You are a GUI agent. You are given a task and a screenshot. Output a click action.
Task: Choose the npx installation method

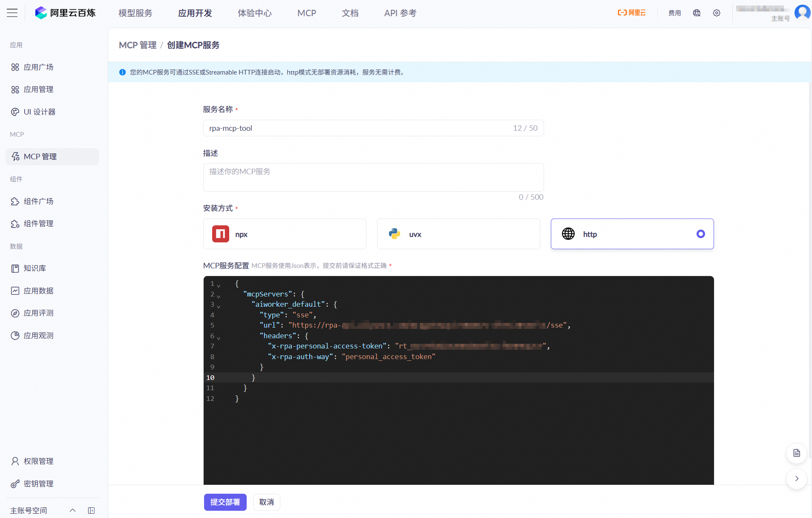[285, 234]
